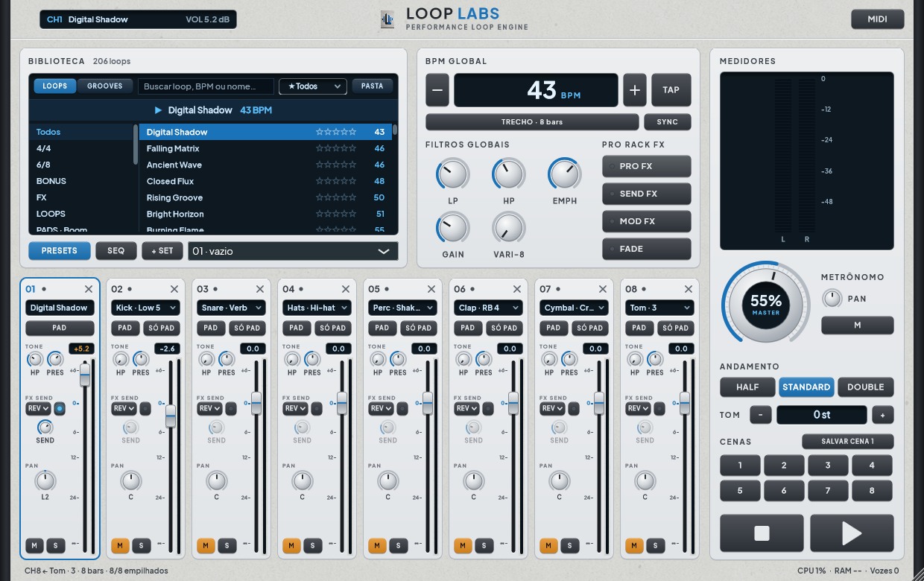This screenshot has width=924, height=581.
Task: Toggle the PRO FX rack effect
Action: point(646,166)
